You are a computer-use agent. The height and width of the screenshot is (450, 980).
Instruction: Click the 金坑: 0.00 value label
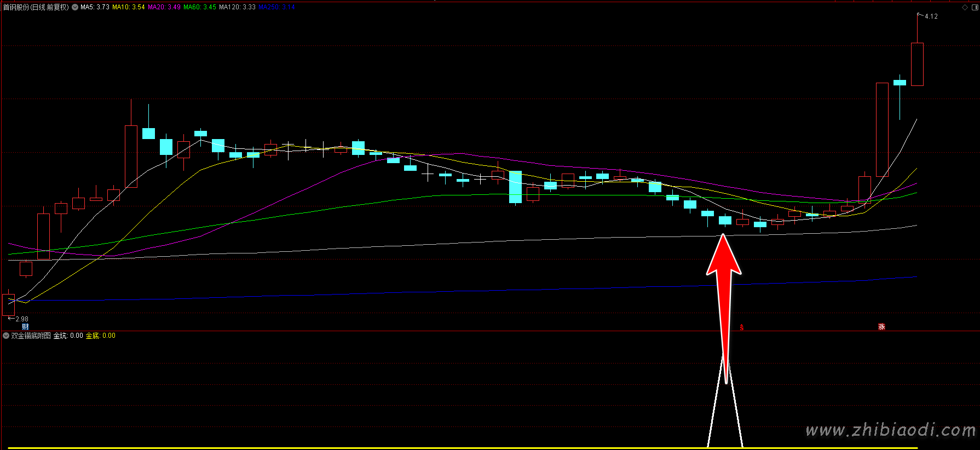[x=68, y=336]
